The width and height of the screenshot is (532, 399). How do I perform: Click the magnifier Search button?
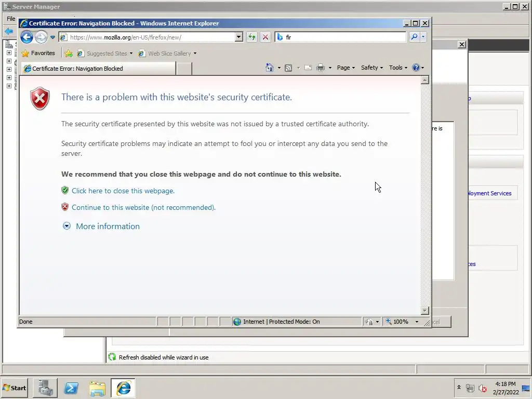click(414, 37)
